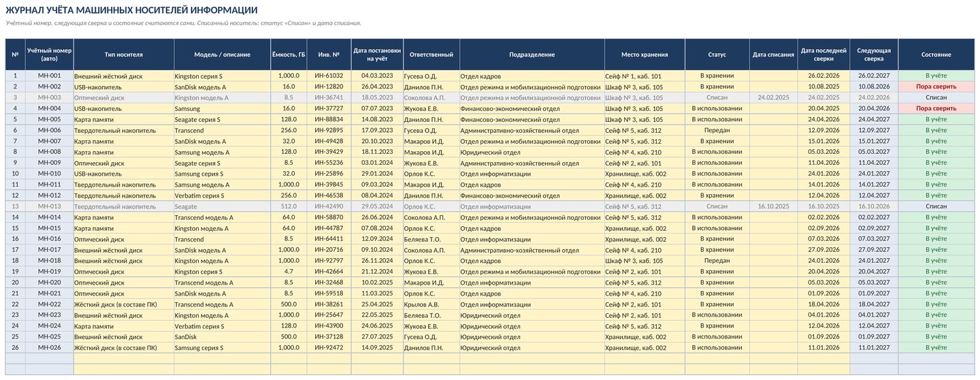
Task: Click inventory number "ИН-46538"
Action: 329,195
